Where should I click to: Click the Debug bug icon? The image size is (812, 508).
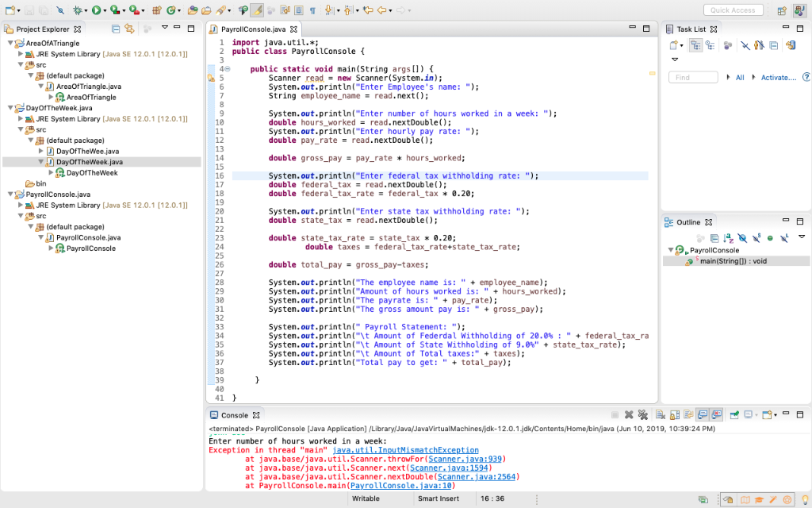tap(79, 10)
